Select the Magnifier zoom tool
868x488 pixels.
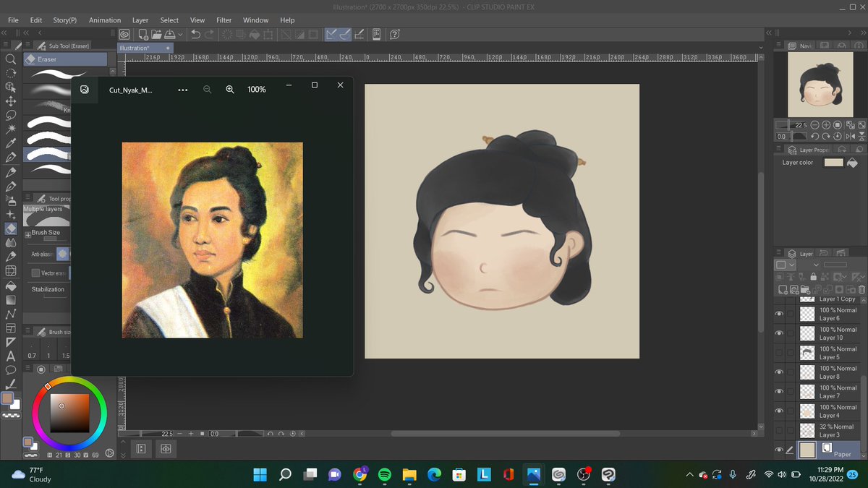pos(11,59)
